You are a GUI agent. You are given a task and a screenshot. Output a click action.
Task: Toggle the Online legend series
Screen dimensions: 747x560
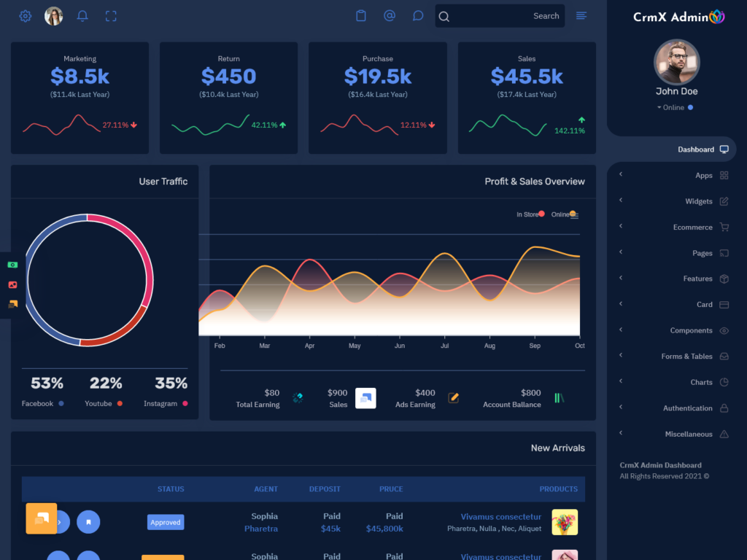(563, 214)
